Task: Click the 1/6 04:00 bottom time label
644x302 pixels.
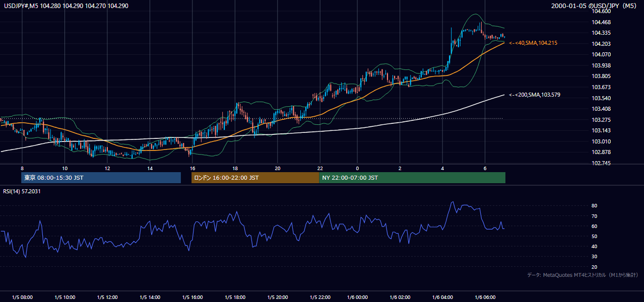Action: pyautogui.click(x=442, y=297)
